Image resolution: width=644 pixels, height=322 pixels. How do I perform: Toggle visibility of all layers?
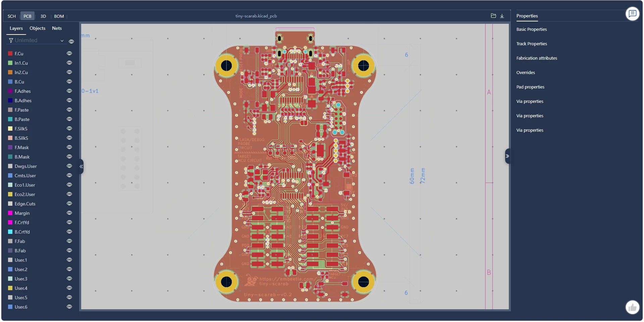click(x=71, y=42)
